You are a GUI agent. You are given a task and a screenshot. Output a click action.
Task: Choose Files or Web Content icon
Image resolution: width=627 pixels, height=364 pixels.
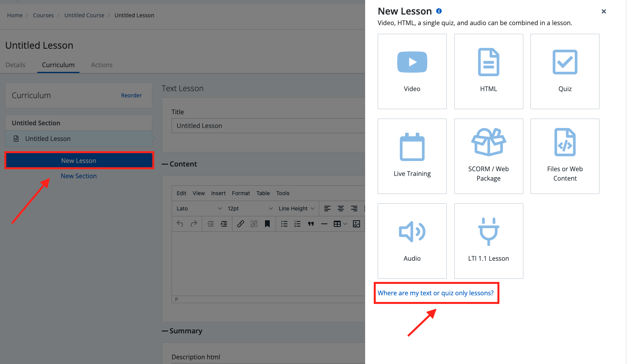coord(565,142)
